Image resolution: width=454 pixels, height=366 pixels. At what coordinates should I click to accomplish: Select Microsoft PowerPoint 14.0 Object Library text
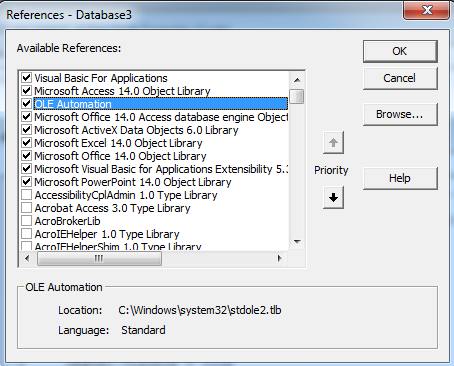point(133,182)
